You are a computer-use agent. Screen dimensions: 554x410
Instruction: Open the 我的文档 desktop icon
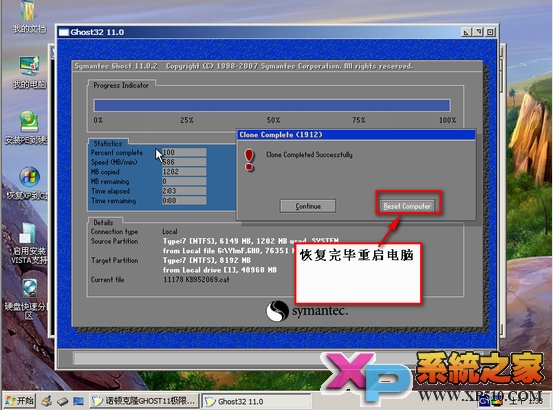coord(28,17)
